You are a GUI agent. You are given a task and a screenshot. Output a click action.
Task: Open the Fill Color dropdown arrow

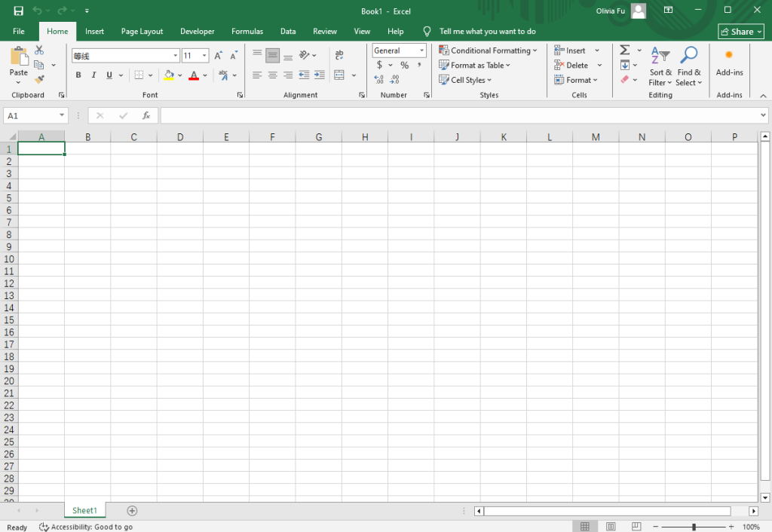pyautogui.click(x=179, y=75)
